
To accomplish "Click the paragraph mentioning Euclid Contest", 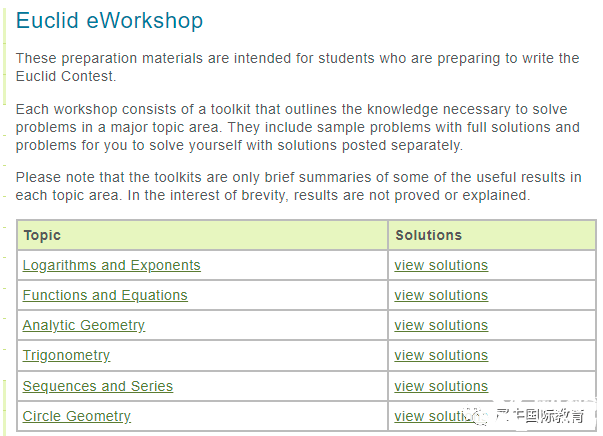I will point(297,67).
